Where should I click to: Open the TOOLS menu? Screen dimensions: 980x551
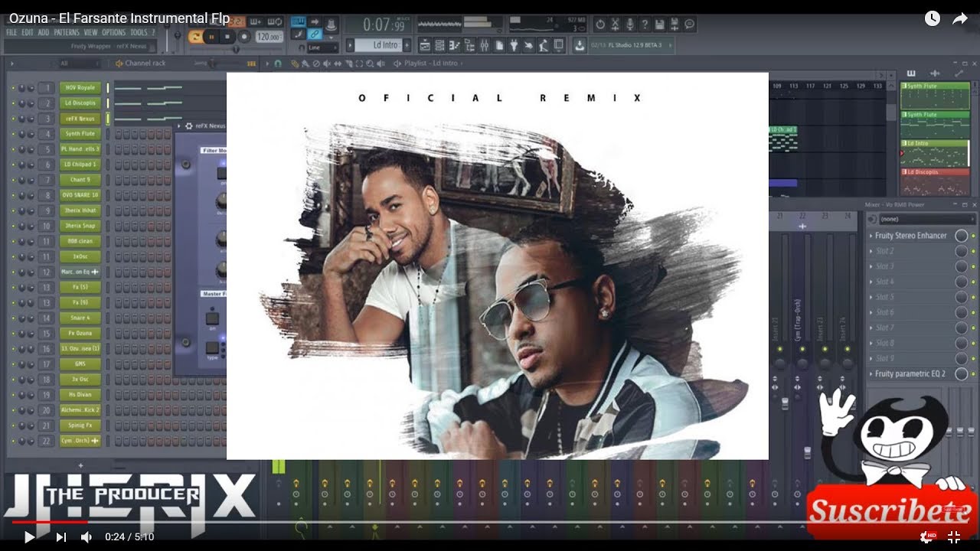coord(139,33)
